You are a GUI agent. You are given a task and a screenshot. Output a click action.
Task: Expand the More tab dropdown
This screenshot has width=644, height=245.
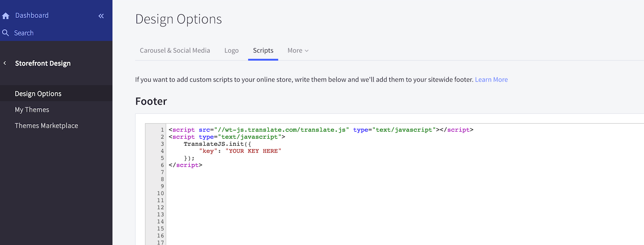click(295, 50)
